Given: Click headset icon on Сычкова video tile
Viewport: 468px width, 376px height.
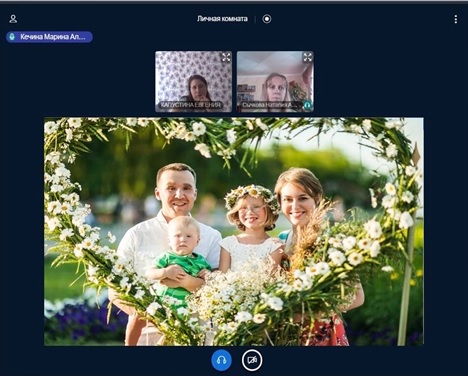Looking at the screenshot, I should tap(307, 105).
